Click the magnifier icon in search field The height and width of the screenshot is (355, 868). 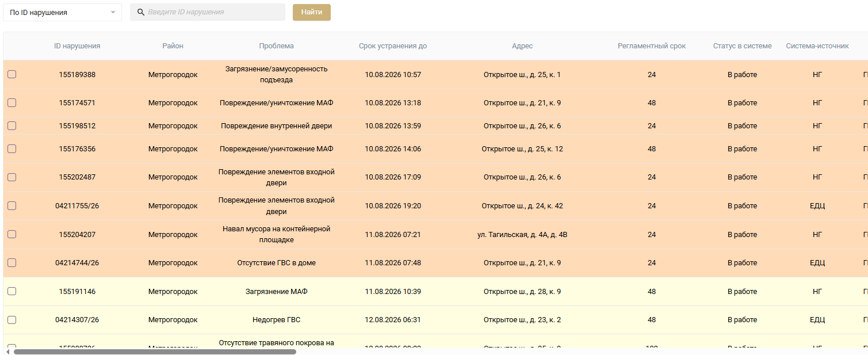coord(141,12)
